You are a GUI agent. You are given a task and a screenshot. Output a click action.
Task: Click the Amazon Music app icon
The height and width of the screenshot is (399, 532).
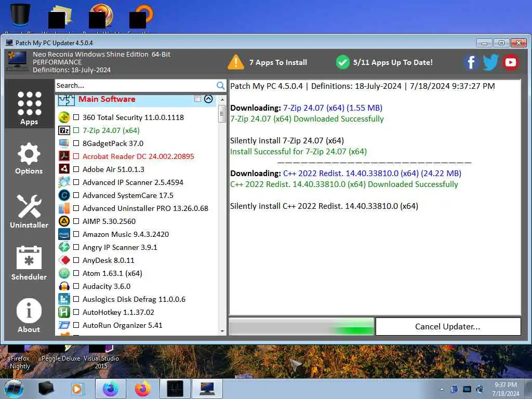(x=64, y=234)
